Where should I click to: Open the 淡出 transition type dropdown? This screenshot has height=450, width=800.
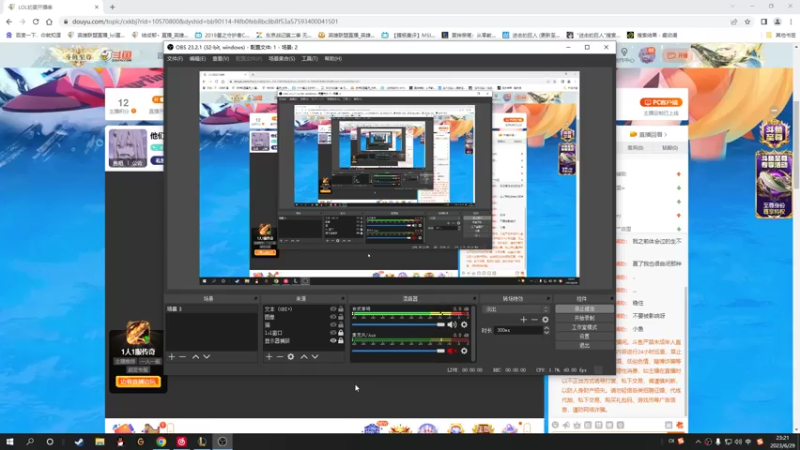pos(515,309)
